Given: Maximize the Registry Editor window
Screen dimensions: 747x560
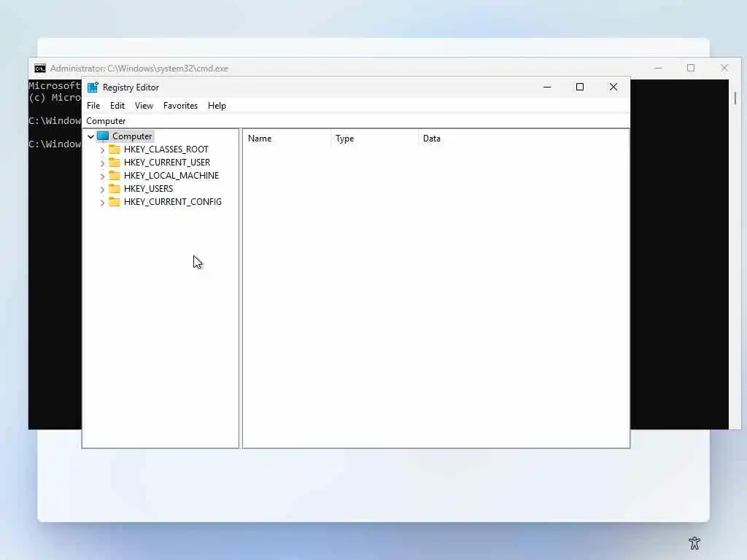Looking at the screenshot, I should tap(580, 87).
